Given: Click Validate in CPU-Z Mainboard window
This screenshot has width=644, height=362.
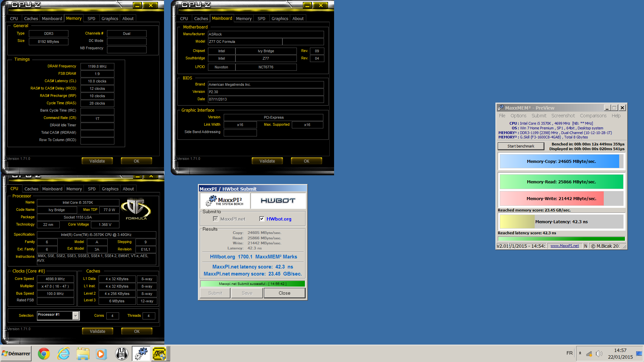Looking at the screenshot, I should 267,161.
